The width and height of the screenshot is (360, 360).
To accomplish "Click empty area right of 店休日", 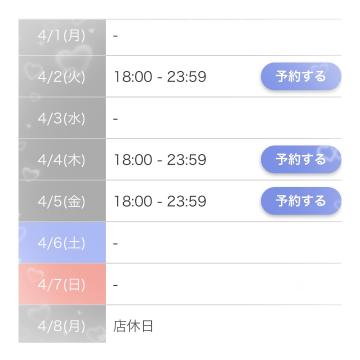I will point(247,324).
